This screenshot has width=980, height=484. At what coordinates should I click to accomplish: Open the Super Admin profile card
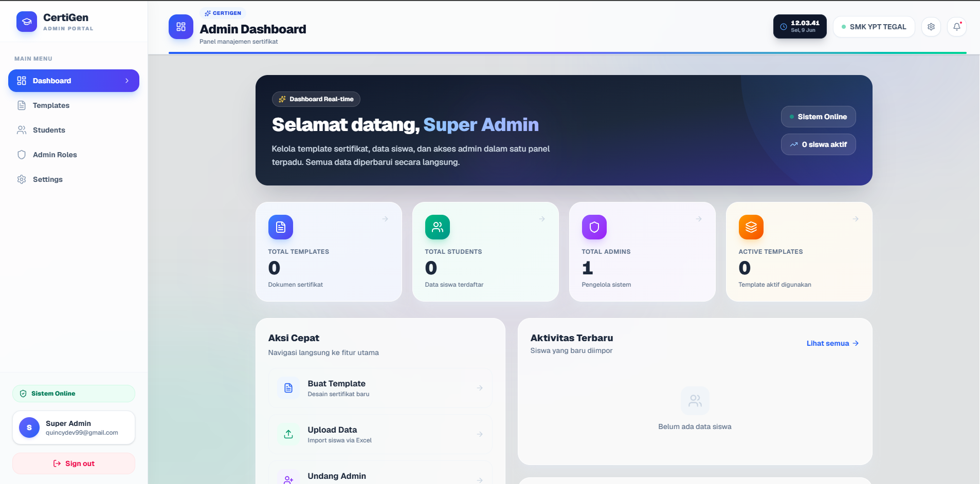click(x=74, y=427)
